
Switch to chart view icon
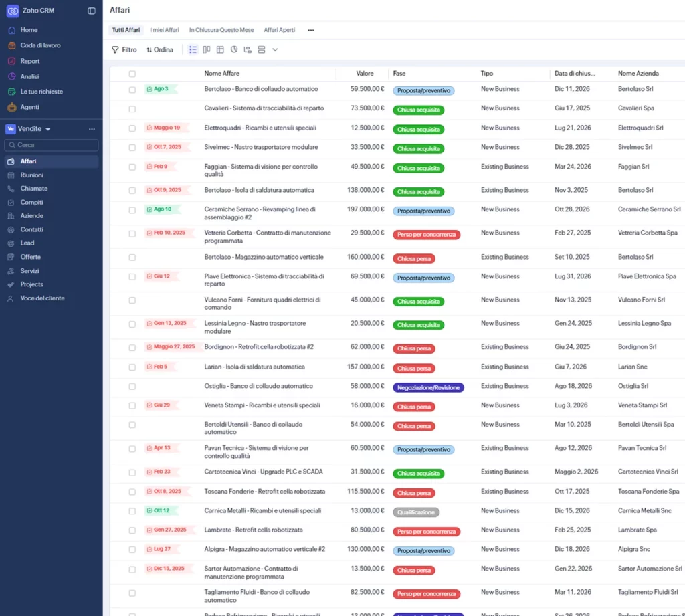tap(234, 49)
